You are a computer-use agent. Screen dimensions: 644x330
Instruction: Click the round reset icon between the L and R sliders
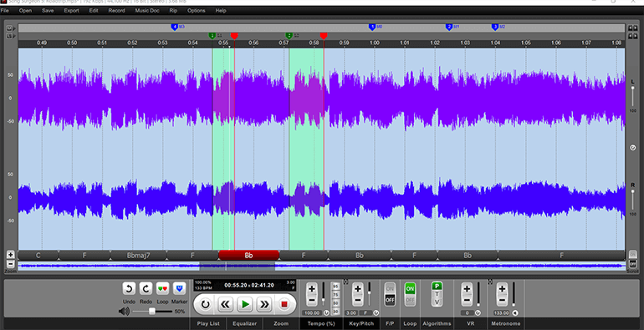(633, 148)
